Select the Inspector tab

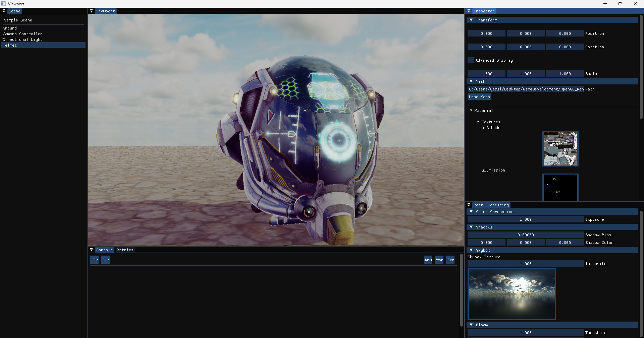coord(484,11)
